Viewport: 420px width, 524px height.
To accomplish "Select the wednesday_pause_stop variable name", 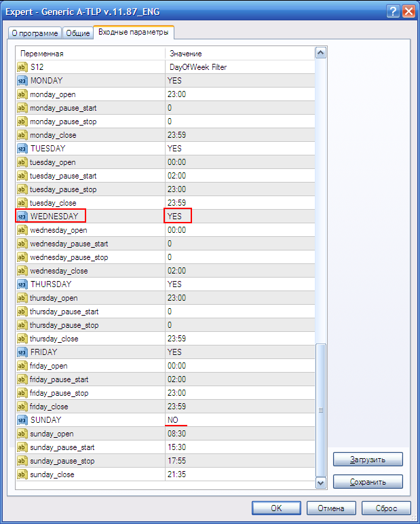I will click(x=69, y=257).
